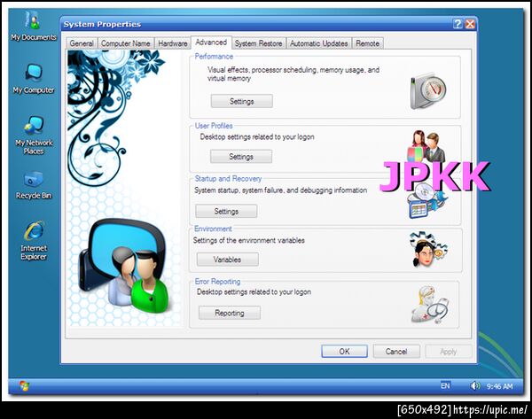Click the User Profiles group label
Screen dimensions: 532x419
(214, 126)
